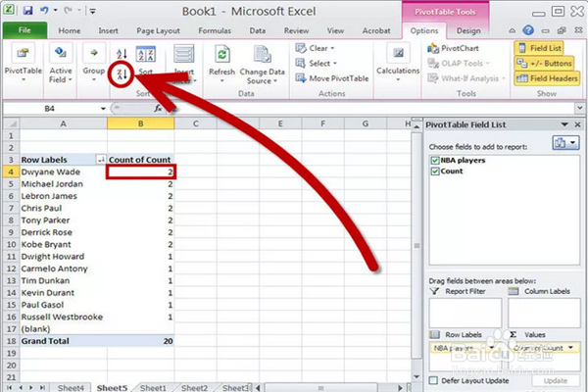Switch to the Data tab
This screenshot has height=392, width=588.
(257, 30)
